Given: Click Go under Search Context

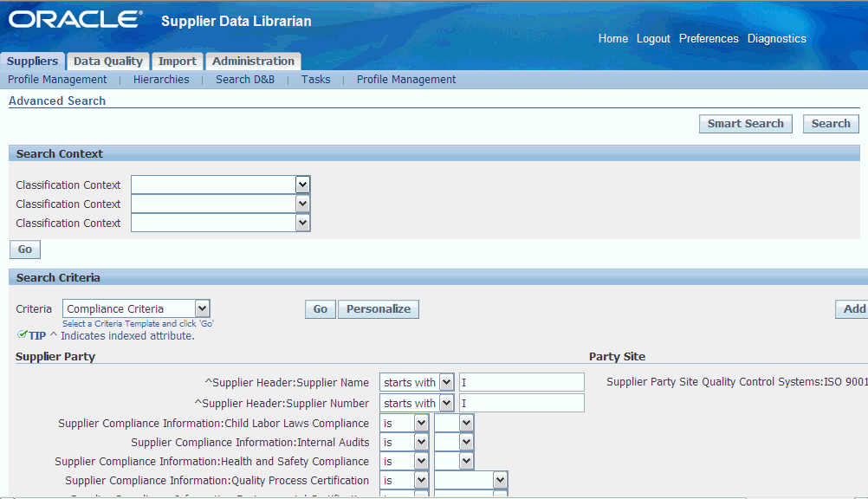Looking at the screenshot, I should [x=25, y=249].
